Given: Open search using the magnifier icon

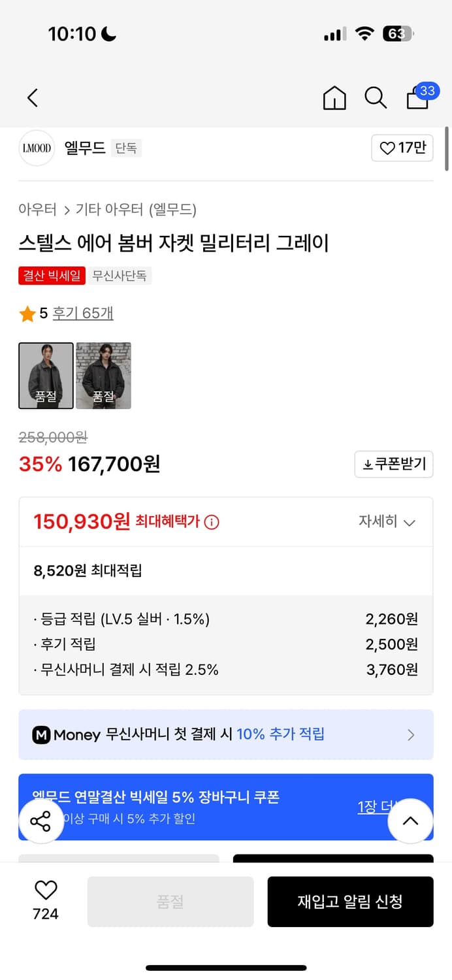Looking at the screenshot, I should (376, 98).
